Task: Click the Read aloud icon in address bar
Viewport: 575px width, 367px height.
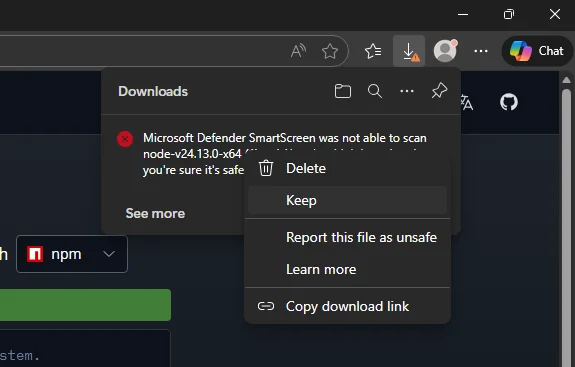Action: coord(298,51)
